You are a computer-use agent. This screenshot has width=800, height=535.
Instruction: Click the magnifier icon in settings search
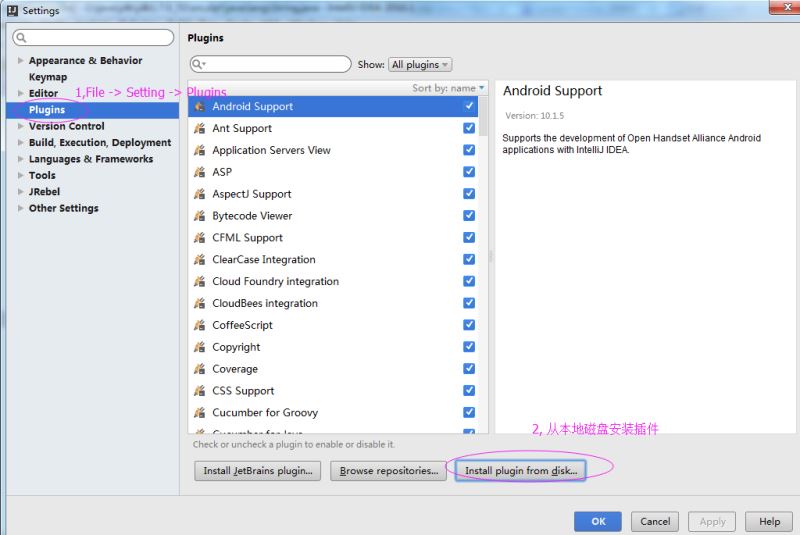point(21,38)
